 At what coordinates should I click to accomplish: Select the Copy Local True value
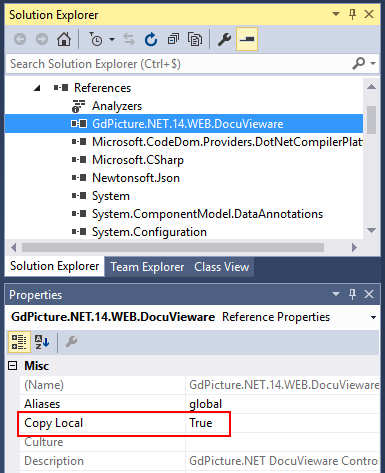tap(200, 423)
